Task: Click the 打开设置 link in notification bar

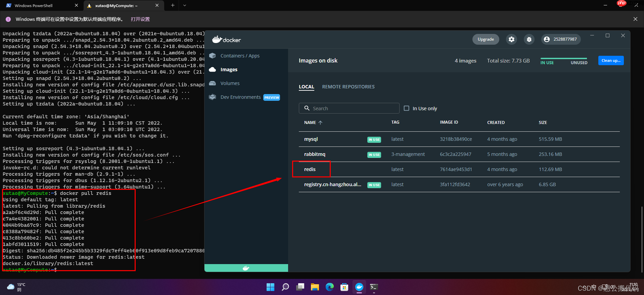Action: pos(140,19)
